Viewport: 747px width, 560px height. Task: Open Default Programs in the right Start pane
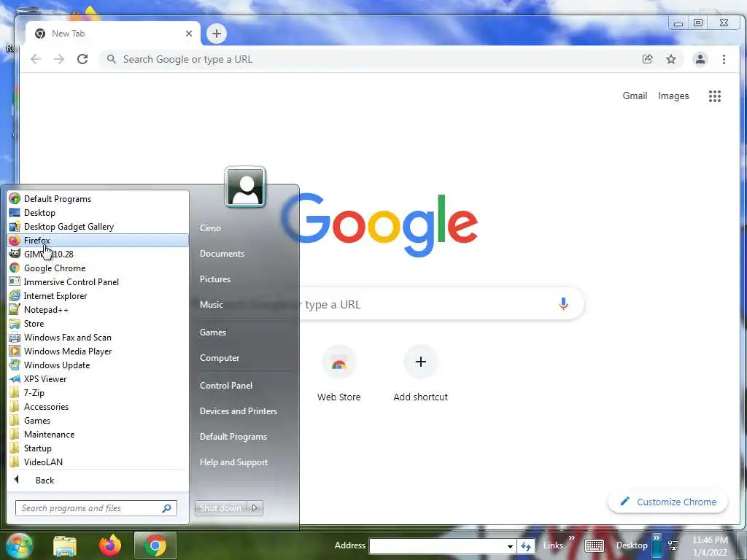pyautogui.click(x=233, y=437)
